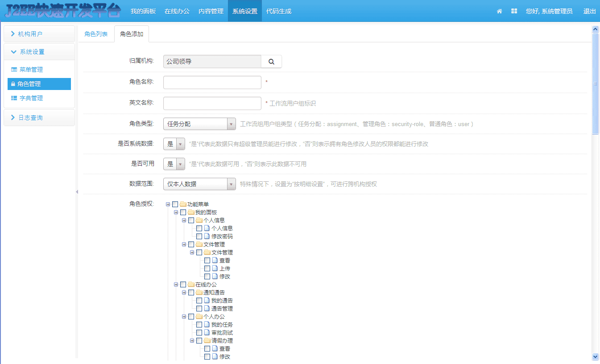
Task: Collapse the 在线办公 tree node
Action: (x=176, y=284)
